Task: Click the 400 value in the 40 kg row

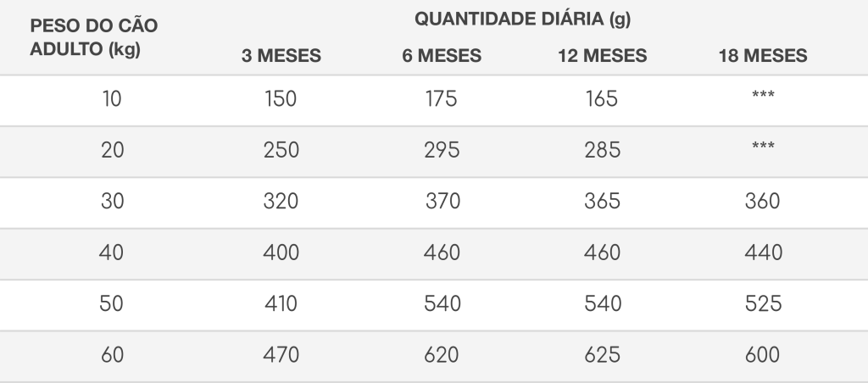Action: (x=281, y=253)
